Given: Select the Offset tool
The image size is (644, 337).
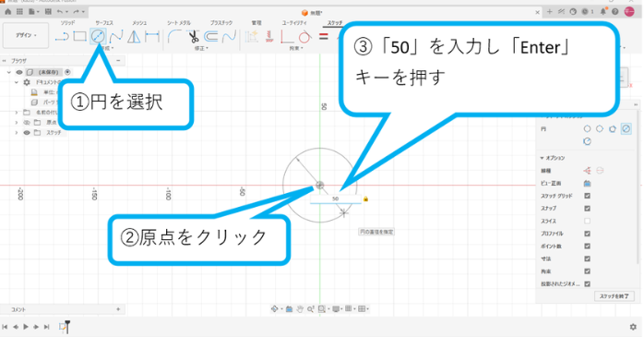Looking at the screenshot, I should [211, 37].
